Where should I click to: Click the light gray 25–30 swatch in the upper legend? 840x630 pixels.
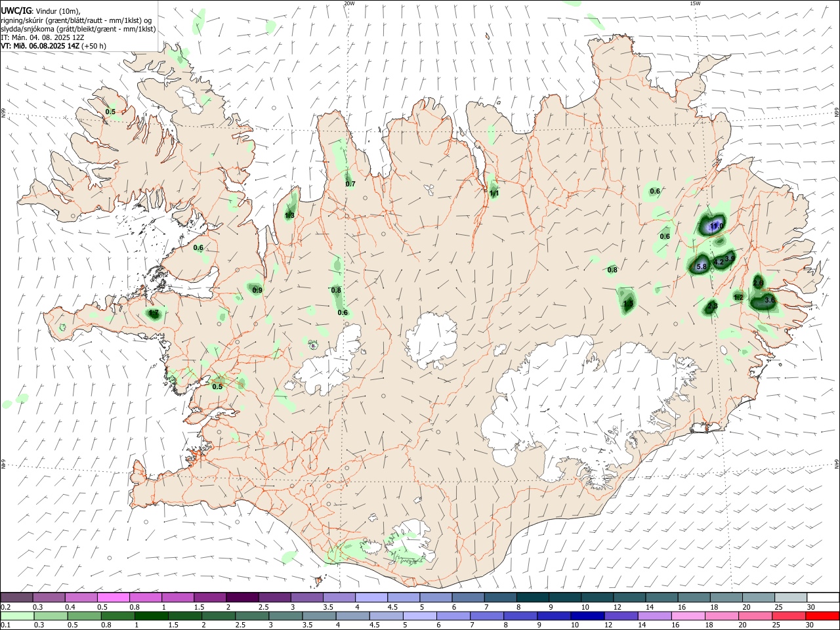[x=790, y=597]
